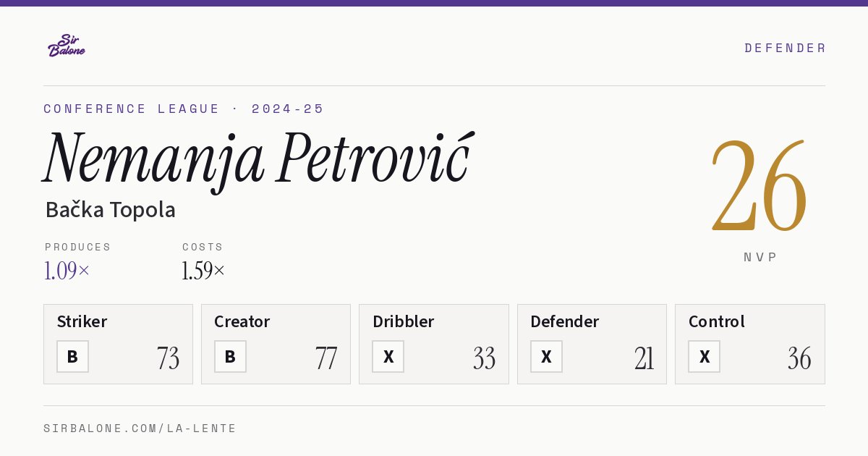Screen dimensions: 868x456
Task: Select the DEFENDER position label
Action: pyautogui.click(x=785, y=48)
